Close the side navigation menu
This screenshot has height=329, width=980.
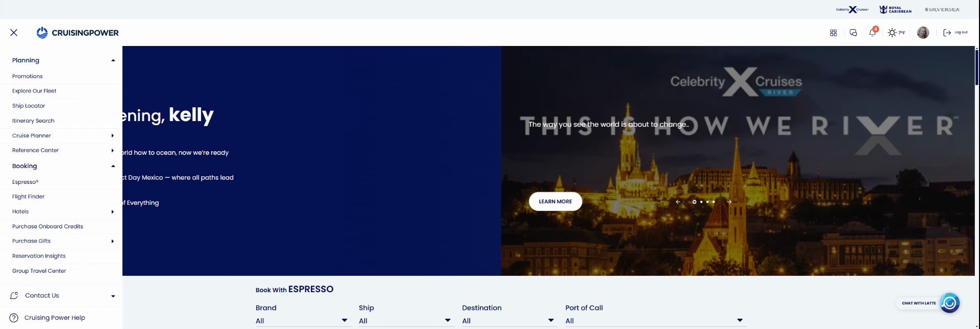click(14, 33)
